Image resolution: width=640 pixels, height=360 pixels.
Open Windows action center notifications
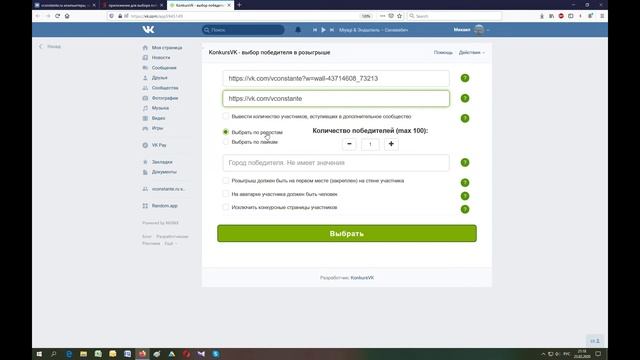click(x=598, y=354)
